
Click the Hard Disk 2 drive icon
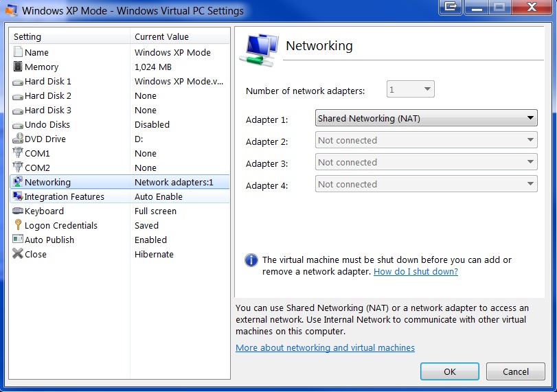click(18, 97)
